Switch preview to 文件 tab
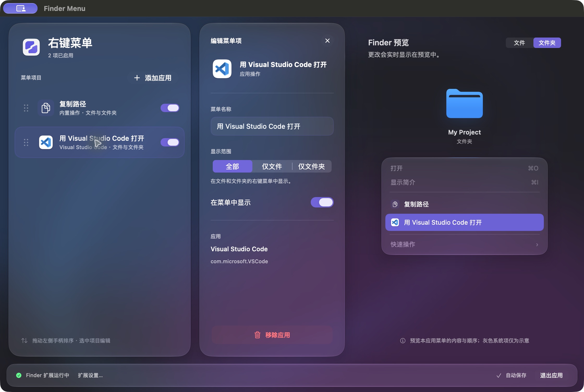Image resolution: width=584 pixels, height=392 pixels. [x=519, y=43]
